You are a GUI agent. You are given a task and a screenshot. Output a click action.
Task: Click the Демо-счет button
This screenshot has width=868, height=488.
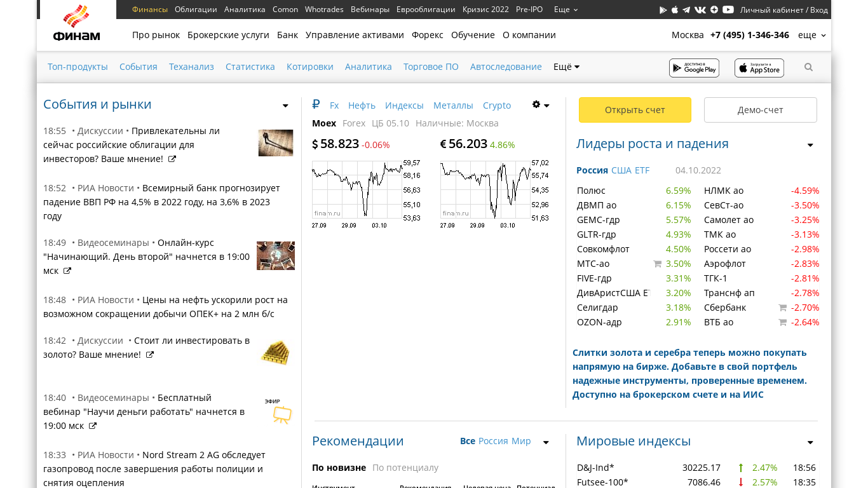coord(760,110)
